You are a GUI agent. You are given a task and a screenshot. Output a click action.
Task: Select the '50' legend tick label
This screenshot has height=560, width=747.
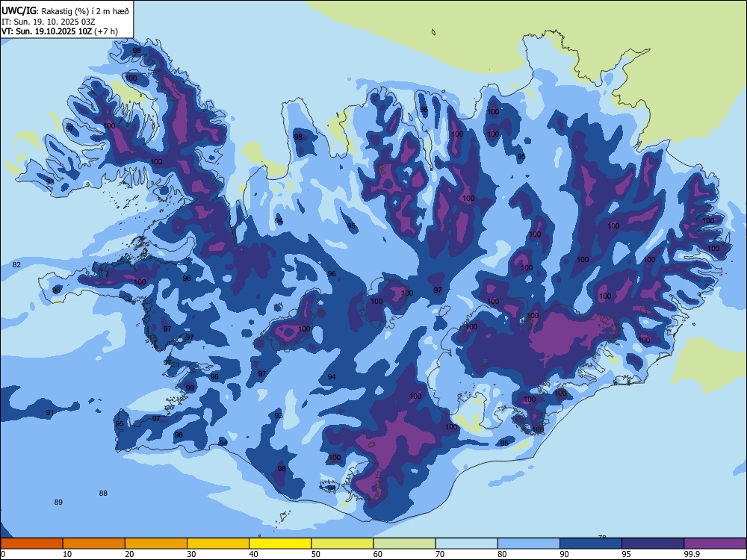pyautogui.click(x=316, y=554)
